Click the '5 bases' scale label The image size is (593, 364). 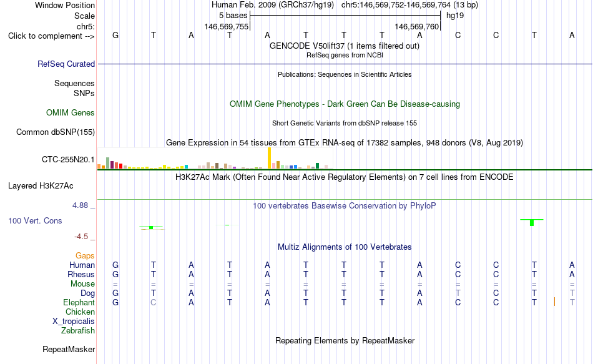click(233, 16)
